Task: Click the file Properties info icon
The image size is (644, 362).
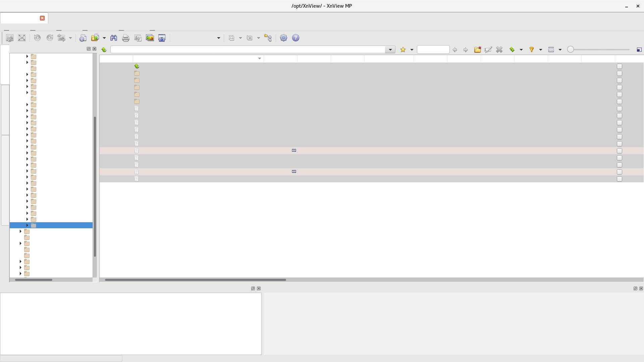Action: (x=83, y=38)
